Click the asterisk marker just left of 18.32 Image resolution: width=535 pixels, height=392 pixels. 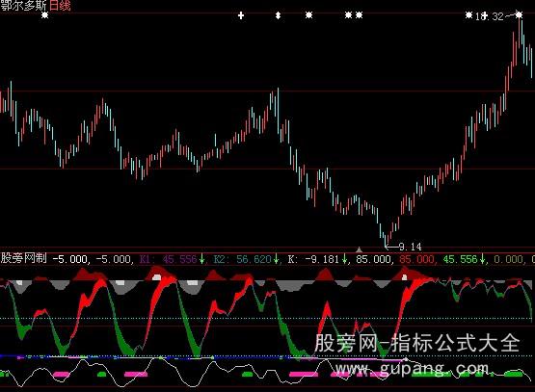point(468,15)
